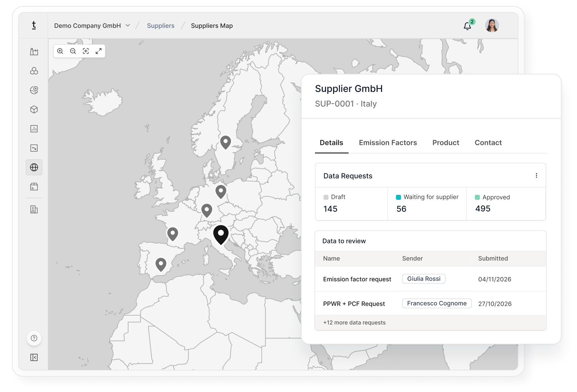577x392 pixels.
Task: Click the map zoom in icon
Action: pyautogui.click(x=60, y=51)
